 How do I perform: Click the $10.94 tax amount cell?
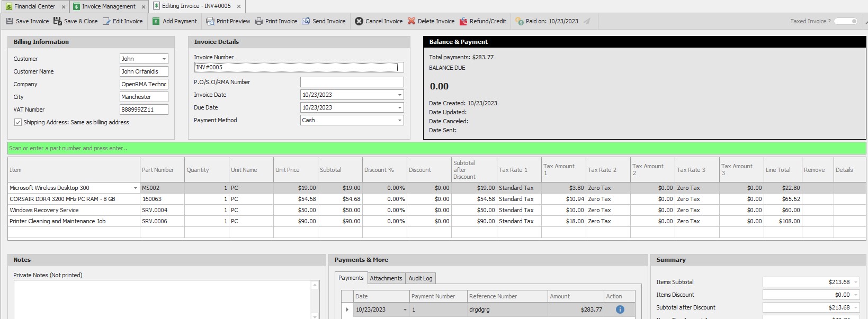(x=563, y=199)
